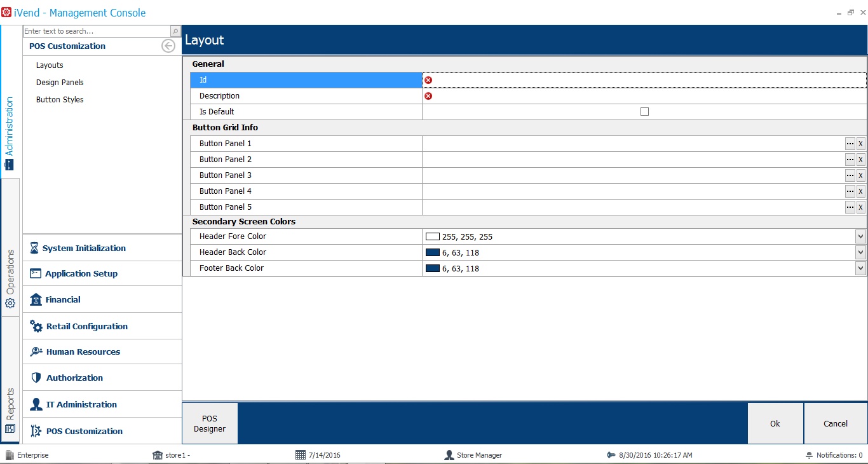Viewport: 868px width, 464px height.
Task: Click the Human Resources people icon
Action: point(36,352)
